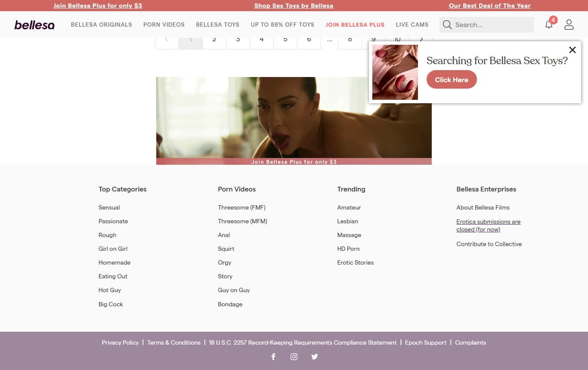
Task: Open LIVE CAMS from the navigation
Action: coord(412,25)
